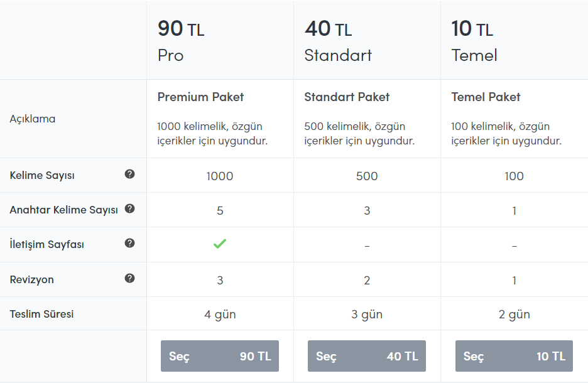Click the İletişim Sayfası help icon
Viewport: 588px width, 383px height.
(x=130, y=243)
